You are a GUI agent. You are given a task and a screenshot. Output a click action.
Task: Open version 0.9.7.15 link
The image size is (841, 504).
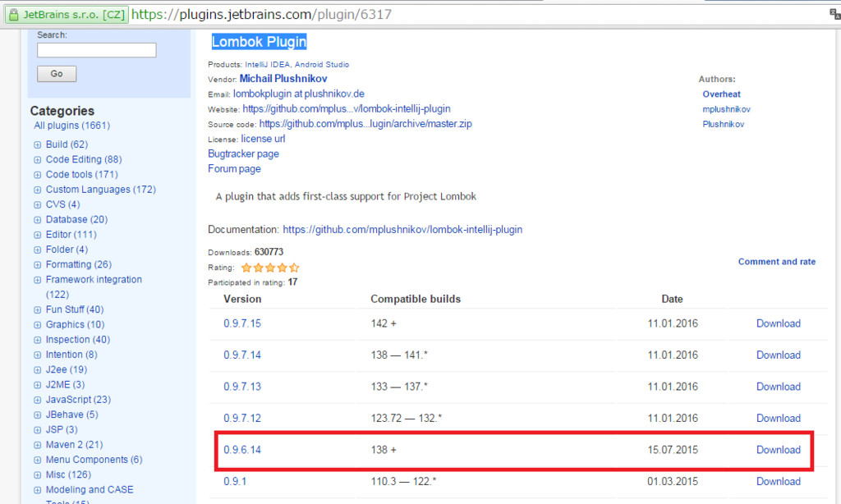[x=242, y=324]
